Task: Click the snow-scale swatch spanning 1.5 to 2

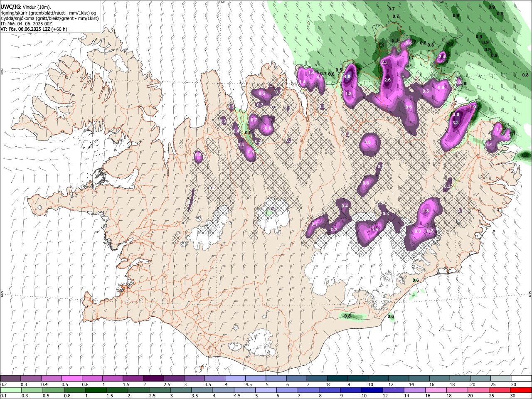Action: point(133,379)
